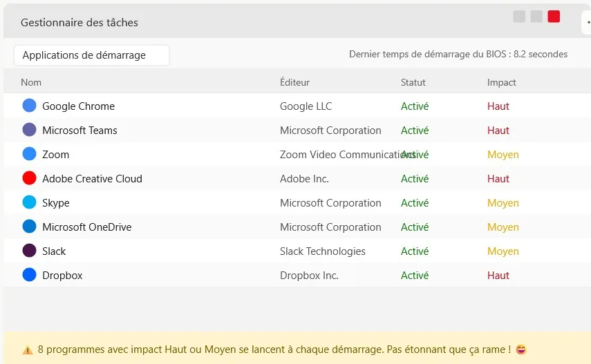Click the Gestionnaire des tâches window title
The width and height of the screenshot is (591, 364).
coord(79,23)
